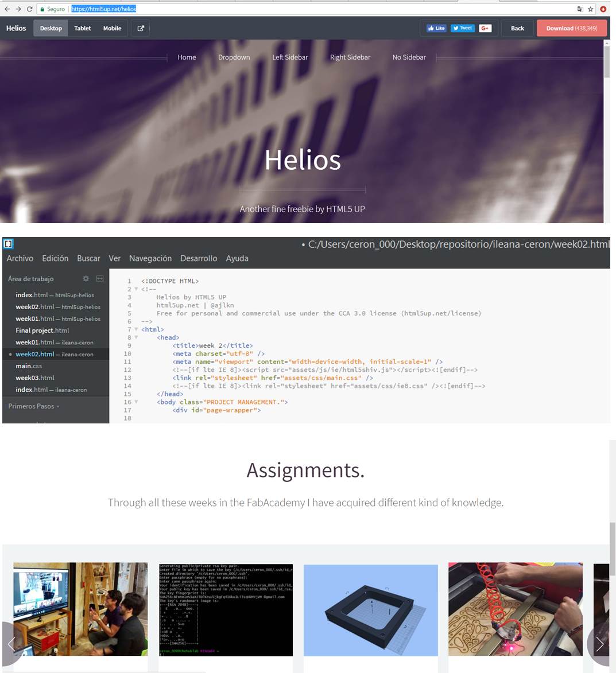Image resolution: width=616 pixels, height=673 pixels.
Task: Switch preview to Mobile view
Action: click(x=112, y=28)
